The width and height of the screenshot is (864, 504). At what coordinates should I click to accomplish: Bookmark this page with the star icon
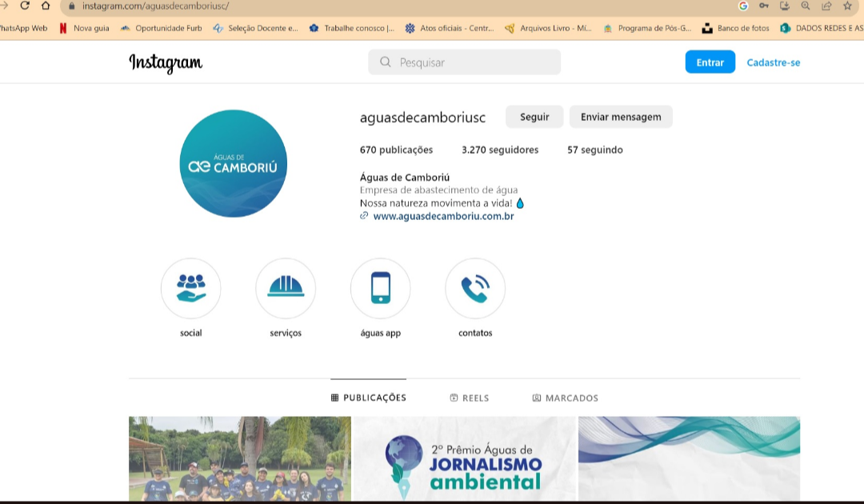[x=847, y=6]
